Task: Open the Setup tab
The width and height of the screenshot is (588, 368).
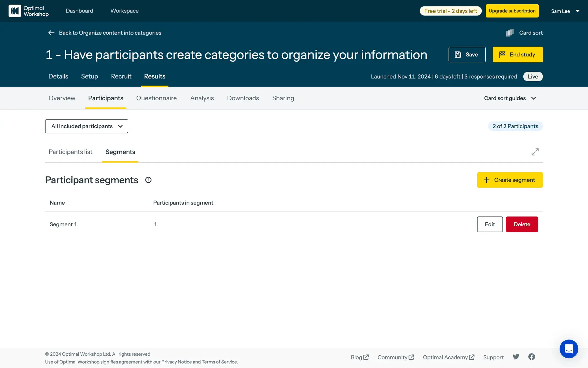Action: (89, 76)
